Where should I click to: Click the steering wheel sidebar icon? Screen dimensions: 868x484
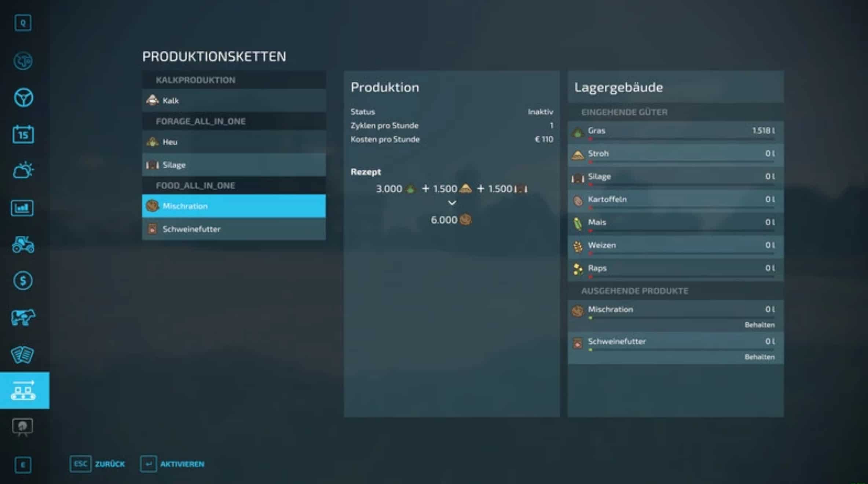[23, 98]
